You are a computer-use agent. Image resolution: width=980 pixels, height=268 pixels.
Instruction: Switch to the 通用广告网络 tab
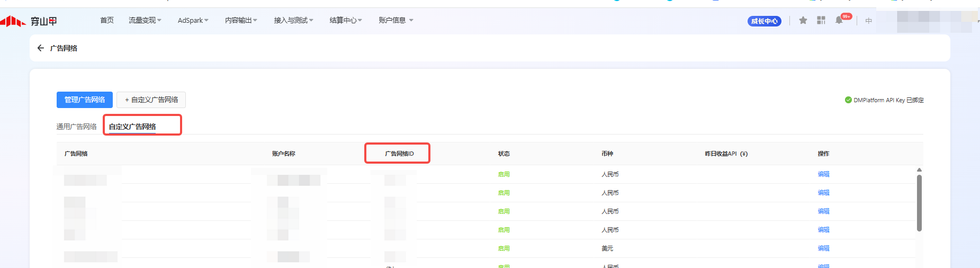tap(77, 127)
